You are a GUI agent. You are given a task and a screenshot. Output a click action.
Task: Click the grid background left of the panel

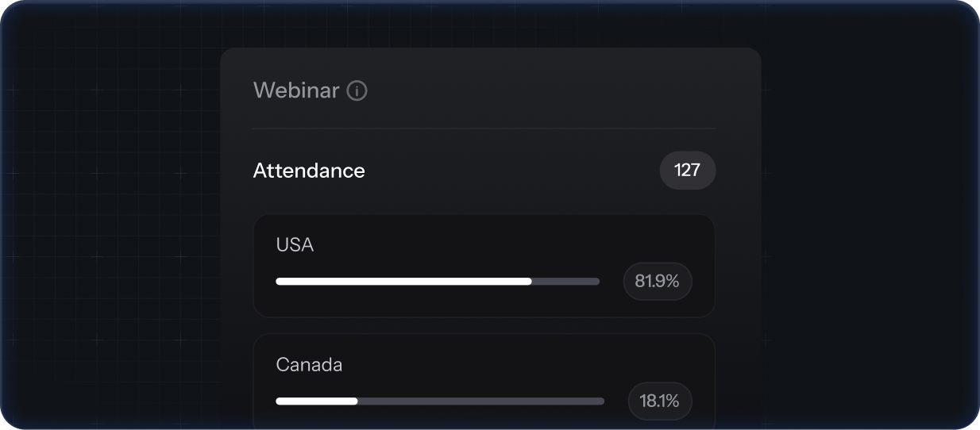[x=111, y=238]
